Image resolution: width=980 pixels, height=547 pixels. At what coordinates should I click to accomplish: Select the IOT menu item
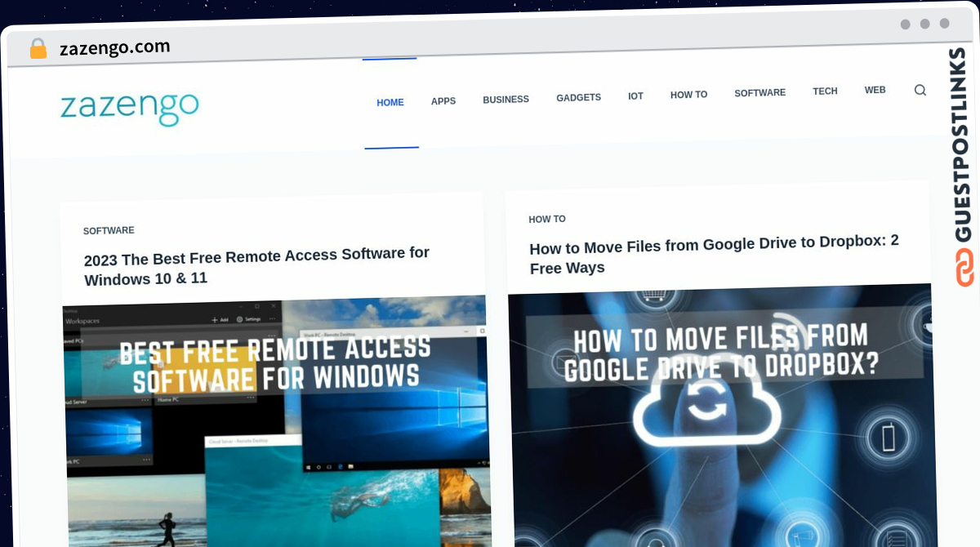pyautogui.click(x=635, y=96)
